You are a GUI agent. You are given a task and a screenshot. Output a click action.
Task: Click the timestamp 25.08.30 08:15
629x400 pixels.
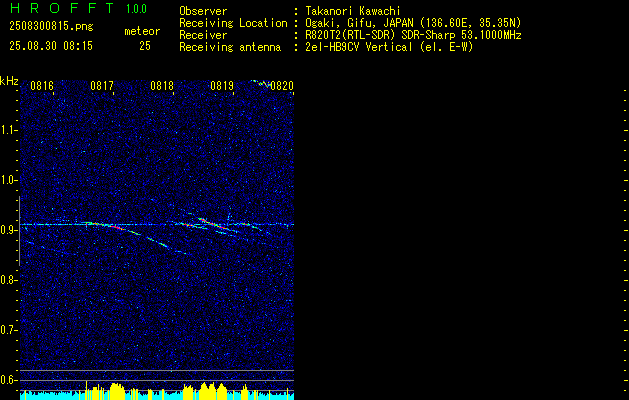click(51, 46)
